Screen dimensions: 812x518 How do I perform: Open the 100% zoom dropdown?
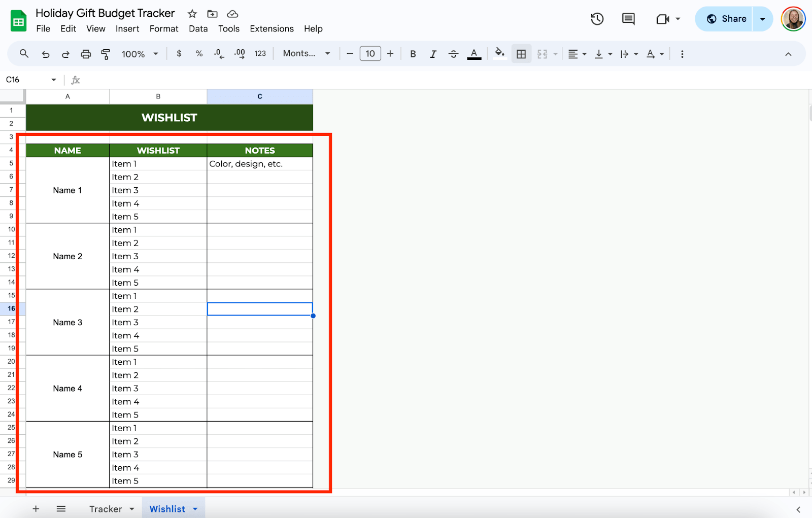[140, 54]
